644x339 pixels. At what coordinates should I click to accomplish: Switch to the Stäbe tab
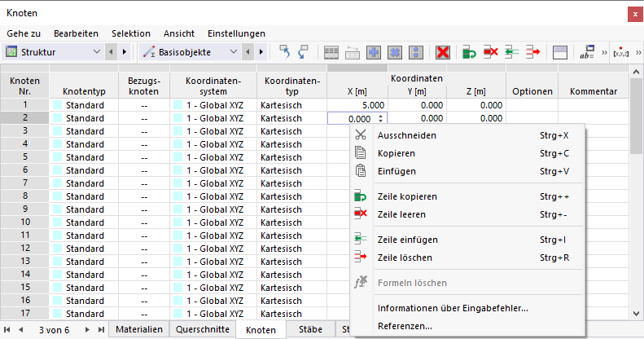[310, 329]
